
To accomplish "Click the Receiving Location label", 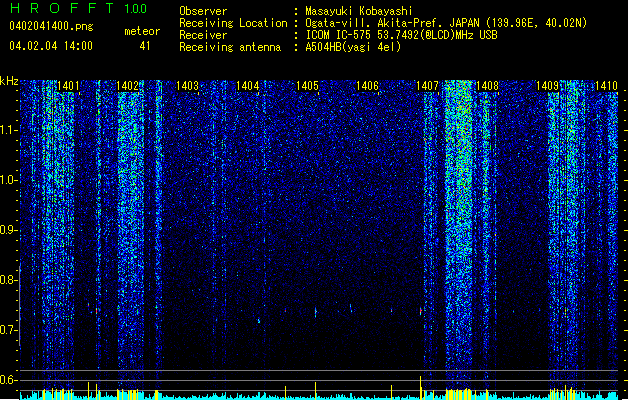I will (233, 23).
